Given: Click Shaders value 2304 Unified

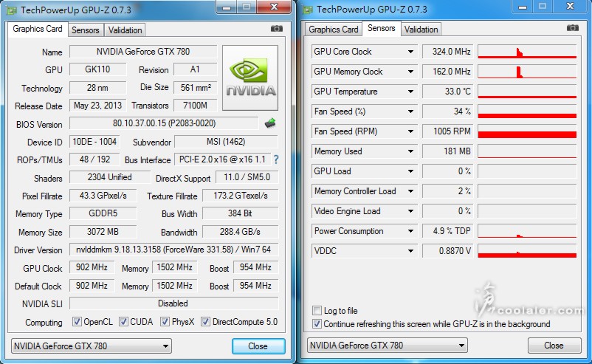Looking at the screenshot, I should pyautogui.click(x=109, y=177).
